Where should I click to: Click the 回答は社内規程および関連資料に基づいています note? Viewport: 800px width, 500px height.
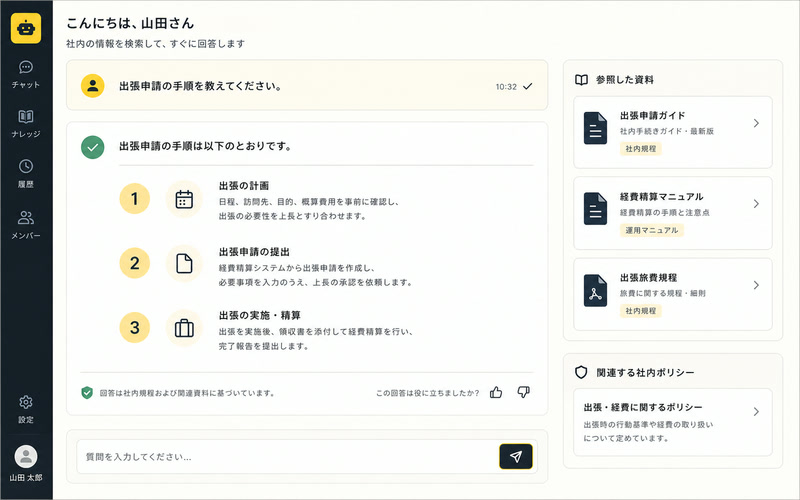(x=187, y=393)
